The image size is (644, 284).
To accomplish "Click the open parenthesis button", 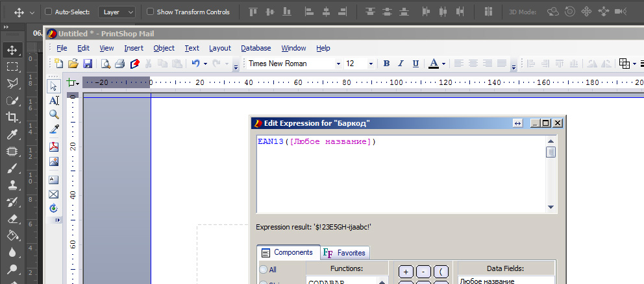I will pos(441,272).
